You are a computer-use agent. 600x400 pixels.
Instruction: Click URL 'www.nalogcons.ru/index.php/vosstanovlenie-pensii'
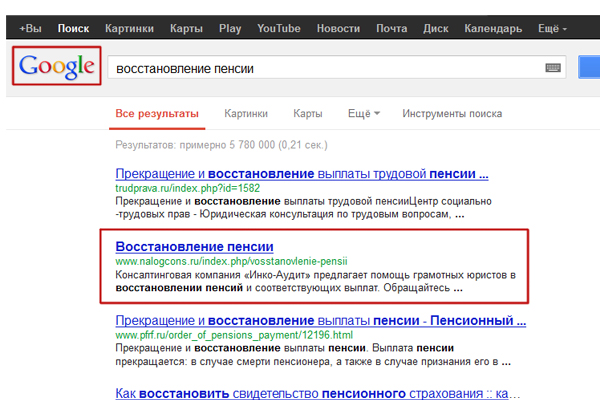click(231, 261)
